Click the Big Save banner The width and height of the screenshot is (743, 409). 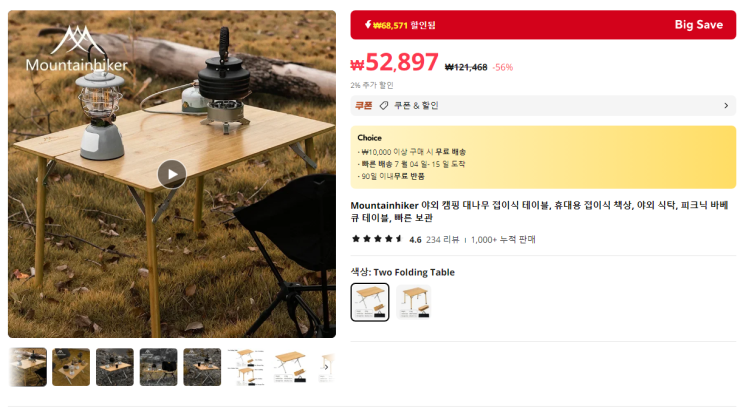(x=543, y=25)
